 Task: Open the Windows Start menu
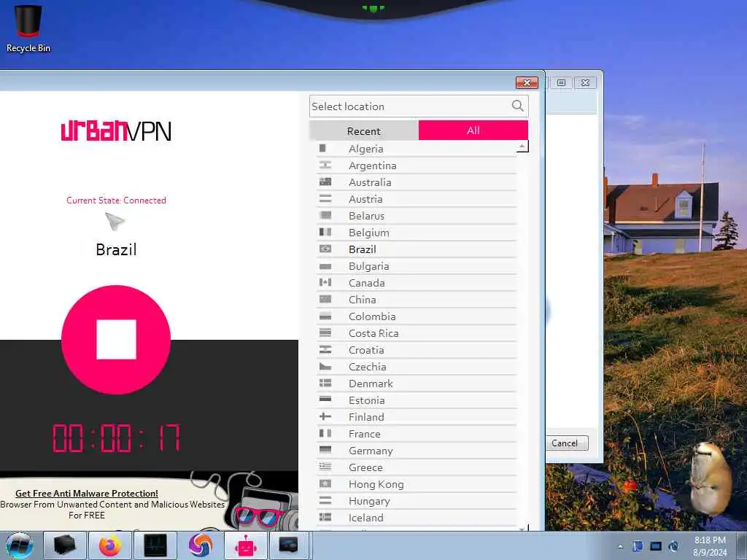pos(20,545)
